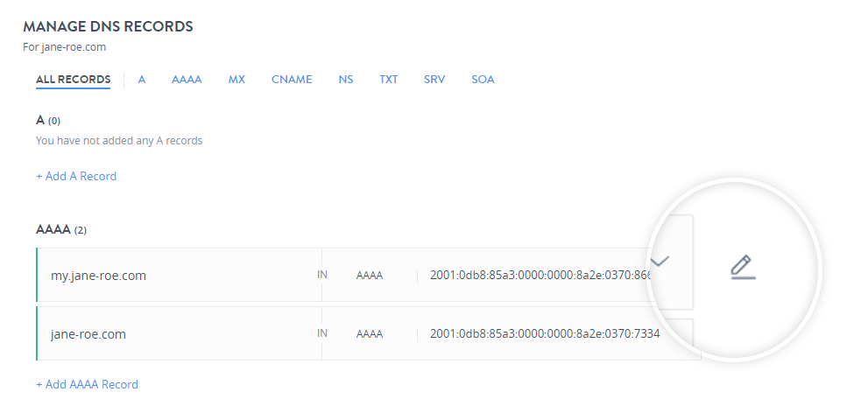This screenshot has height=413, width=868.
Task: Click the '+ Add A Record' link
Action: 76,176
